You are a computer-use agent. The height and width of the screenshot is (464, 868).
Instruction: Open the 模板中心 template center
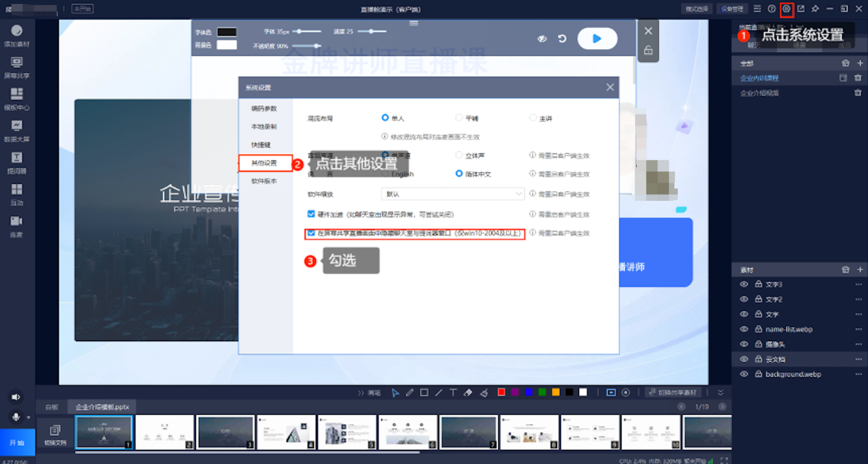click(17, 99)
